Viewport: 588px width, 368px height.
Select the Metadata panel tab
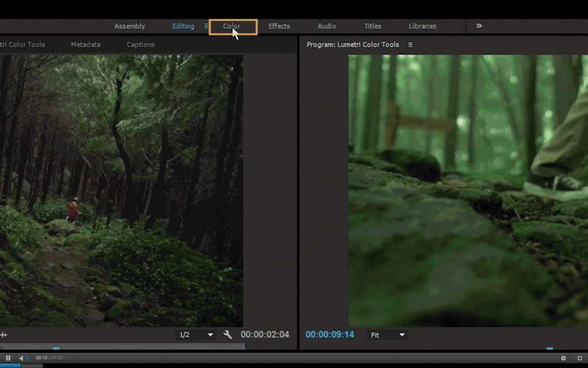(x=85, y=44)
